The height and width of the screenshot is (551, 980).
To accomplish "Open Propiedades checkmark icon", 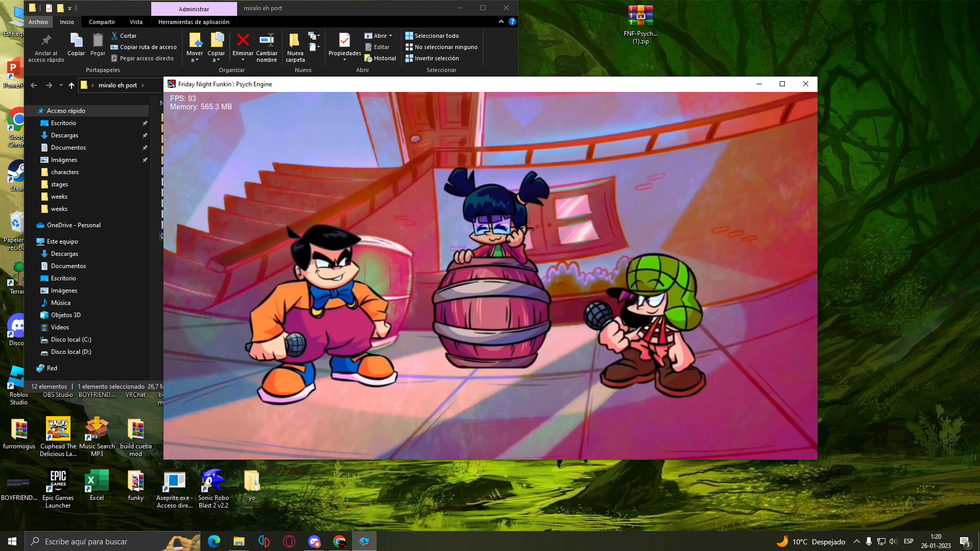I will point(344,40).
